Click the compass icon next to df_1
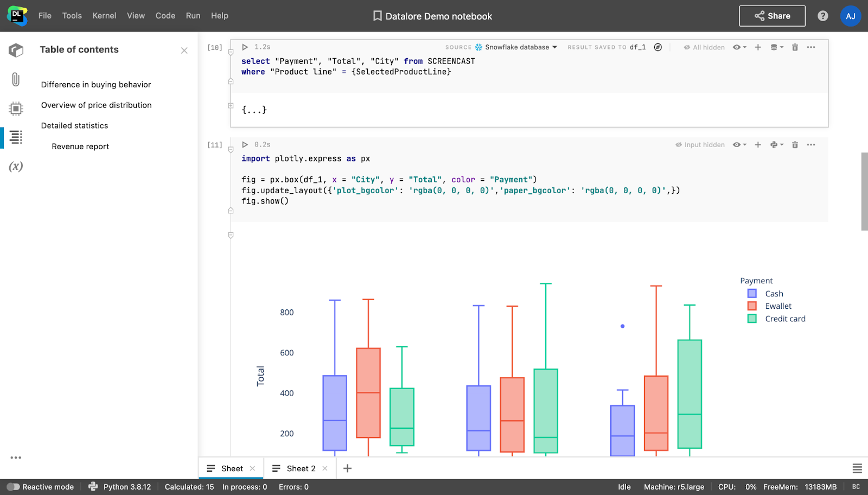This screenshot has height=495, width=868. click(658, 47)
